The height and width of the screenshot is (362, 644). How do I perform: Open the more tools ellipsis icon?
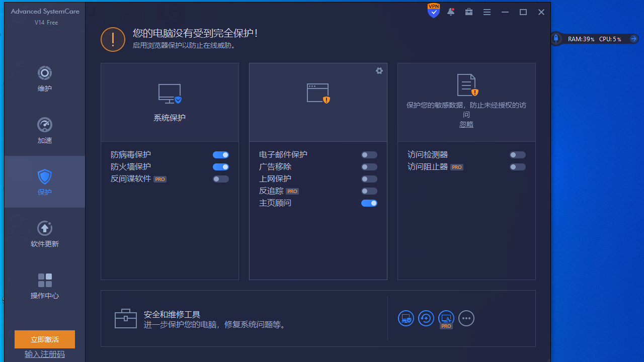466,318
